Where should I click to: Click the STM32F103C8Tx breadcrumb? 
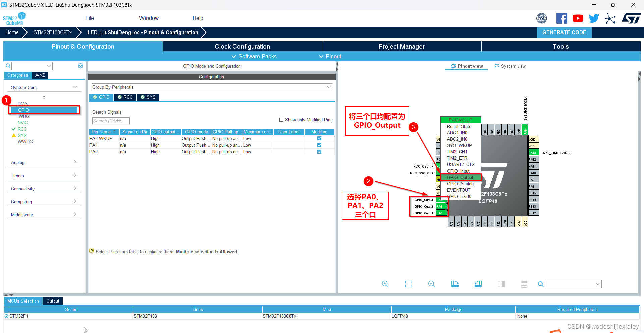click(53, 32)
